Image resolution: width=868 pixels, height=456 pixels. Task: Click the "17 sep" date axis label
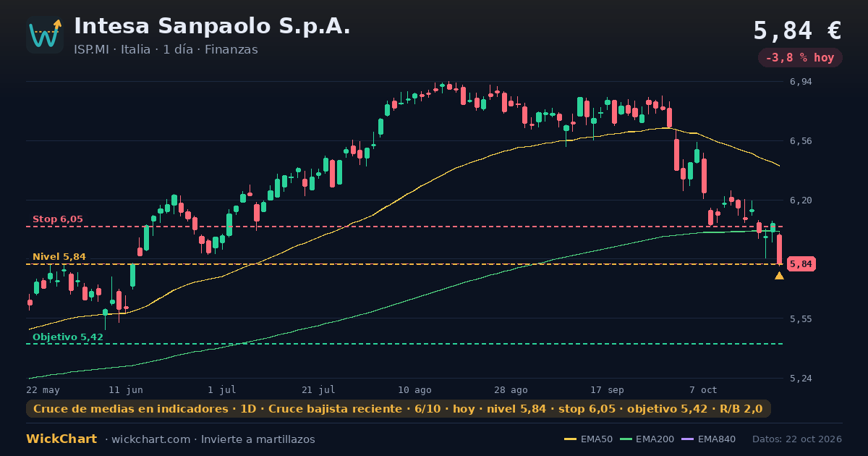click(x=607, y=389)
